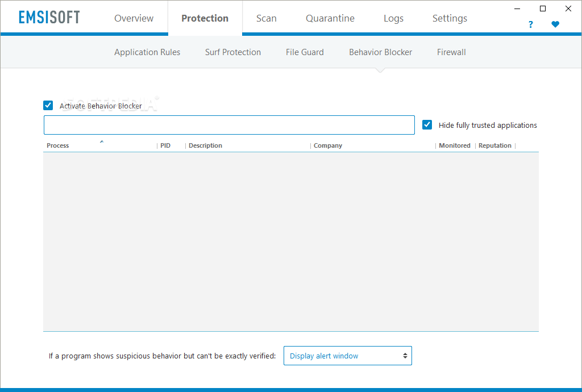Click the help question mark icon
This screenshot has width=582, height=392.
(x=530, y=24)
